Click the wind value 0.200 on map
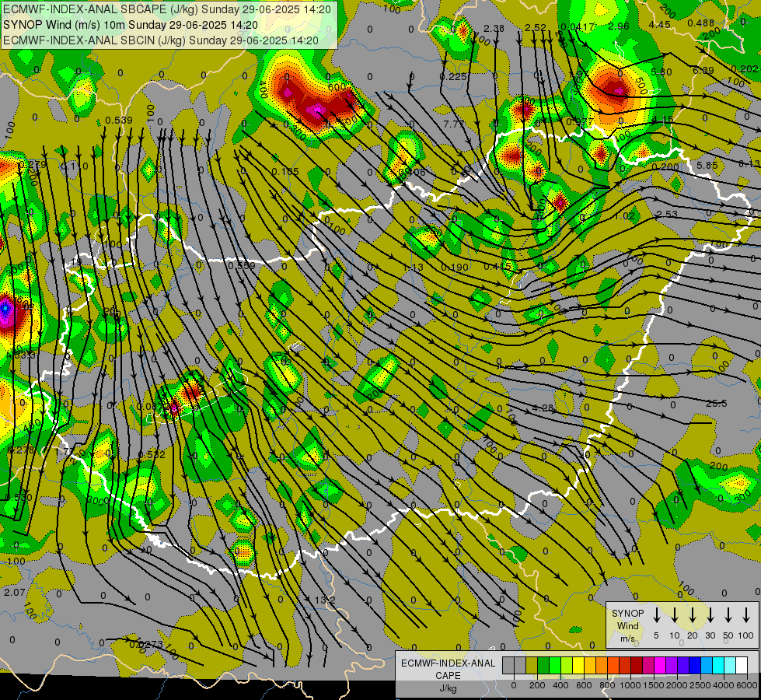This screenshot has height=700, width=761. coord(665,166)
